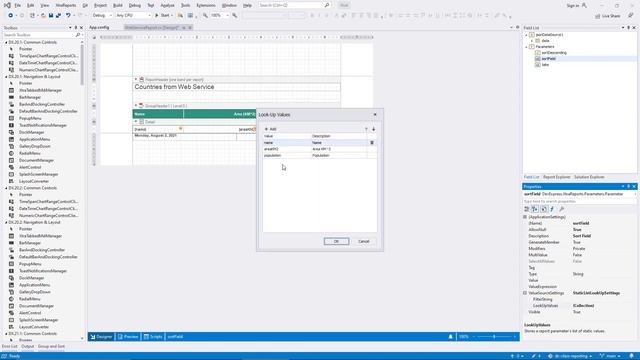The width and height of the screenshot is (640, 360).
Task: Open the XtraReports menu
Action: pyautogui.click(x=66, y=5)
